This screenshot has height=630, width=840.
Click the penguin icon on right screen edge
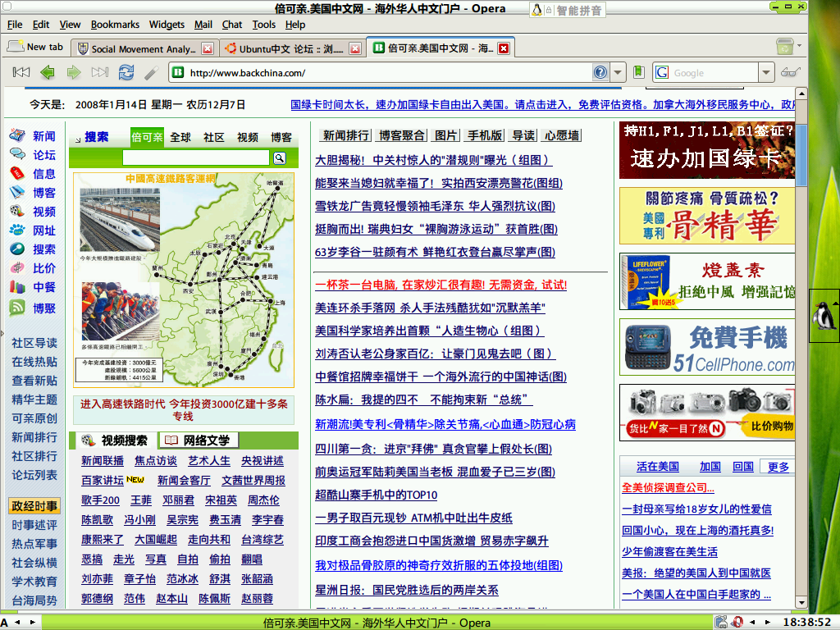coord(824,316)
